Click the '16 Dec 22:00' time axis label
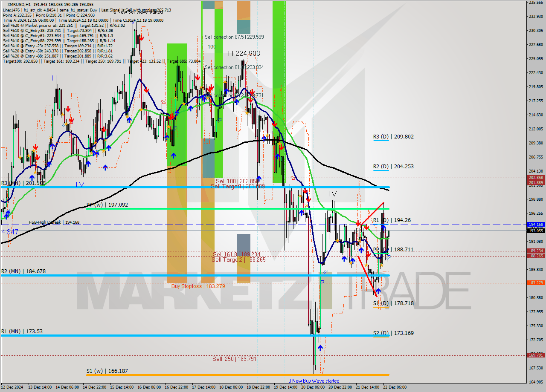Image resolution: width=546 pixels, height=392 pixels. coord(176,387)
